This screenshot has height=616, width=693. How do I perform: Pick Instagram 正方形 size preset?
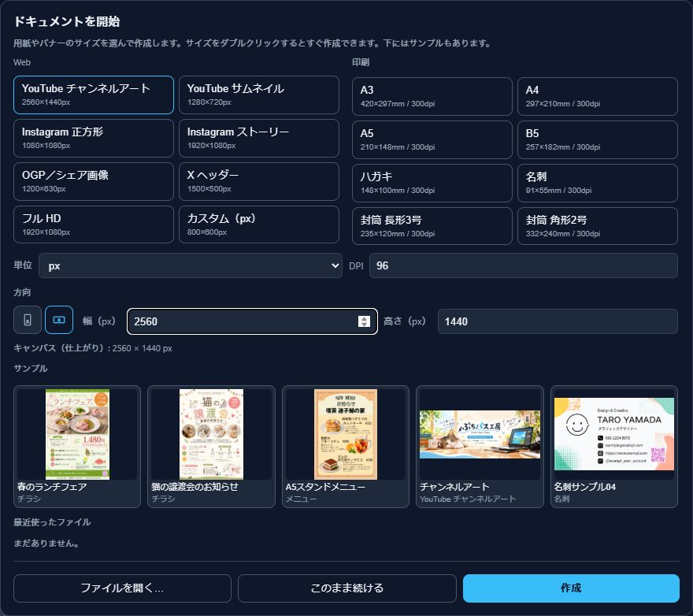point(94,139)
